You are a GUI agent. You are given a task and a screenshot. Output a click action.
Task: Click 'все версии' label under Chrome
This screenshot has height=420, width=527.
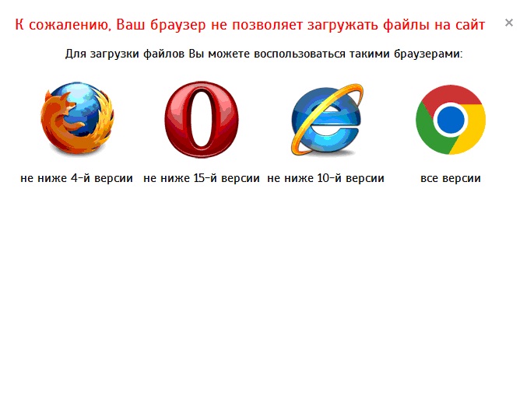click(451, 178)
